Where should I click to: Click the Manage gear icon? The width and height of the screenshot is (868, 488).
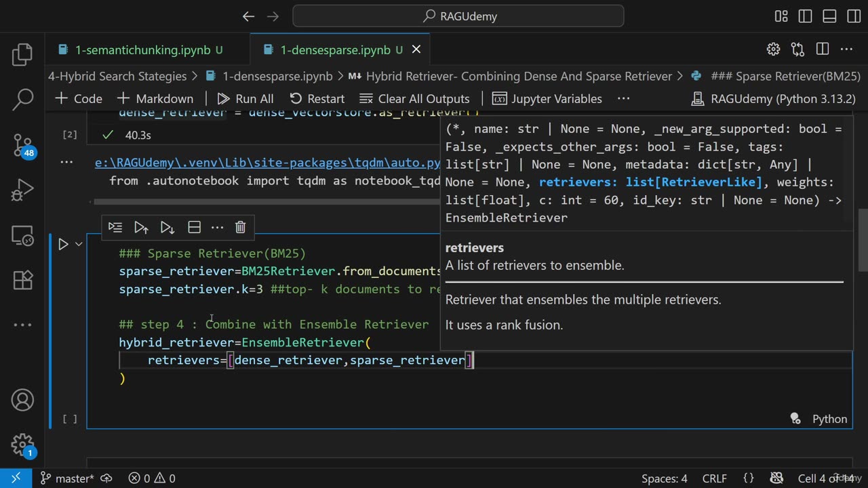22,445
